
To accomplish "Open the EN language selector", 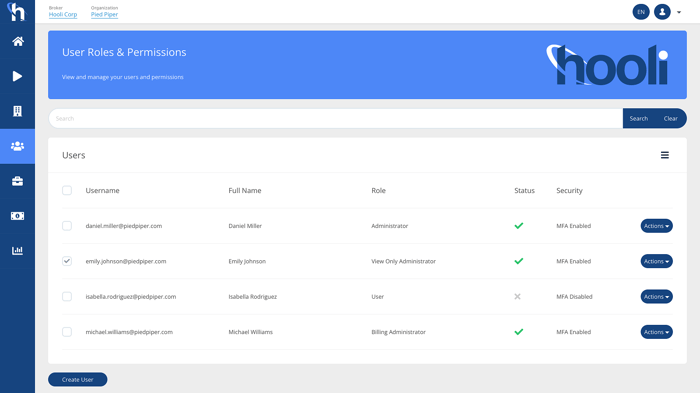I will (641, 12).
